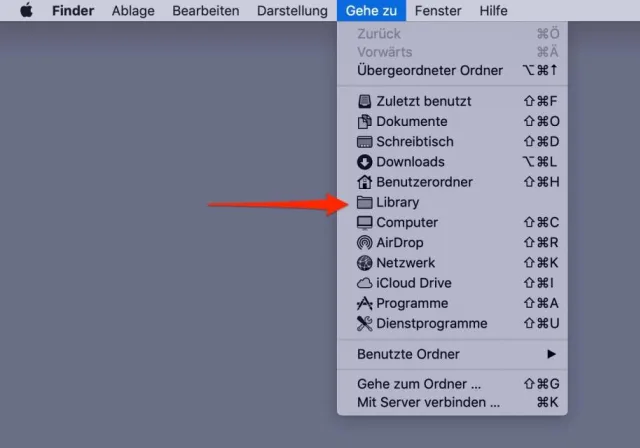Click the Netzwerk globe icon
Image resolution: width=640 pixels, height=448 pixels.
[x=365, y=263]
